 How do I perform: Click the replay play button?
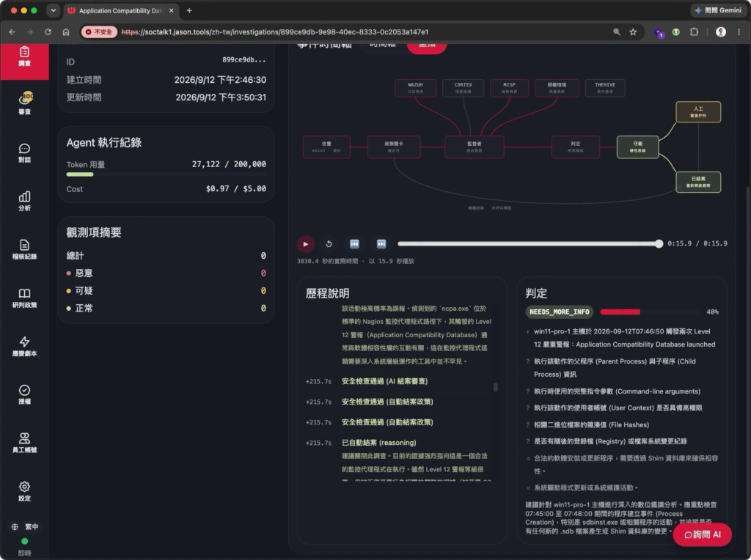point(306,243)
